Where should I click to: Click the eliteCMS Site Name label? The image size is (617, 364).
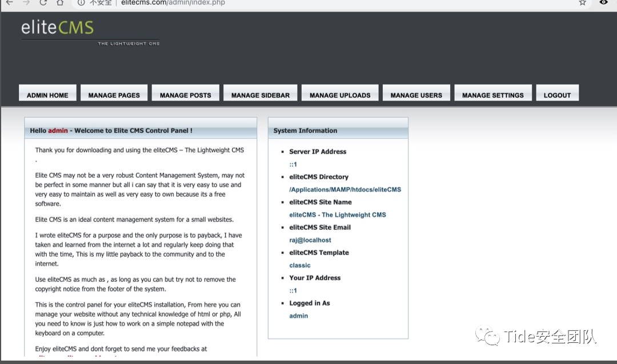[320, 202]
